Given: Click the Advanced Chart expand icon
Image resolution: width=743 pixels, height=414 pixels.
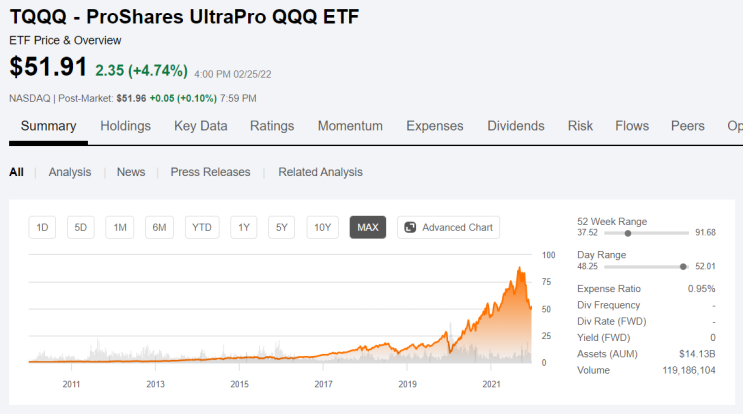Looking at the screenshot, I should coord(410,227).
